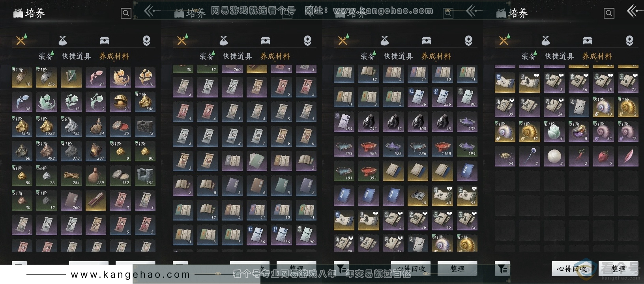Select the flask with count 34
The image size is (644, 284).
tap(96, 127)
